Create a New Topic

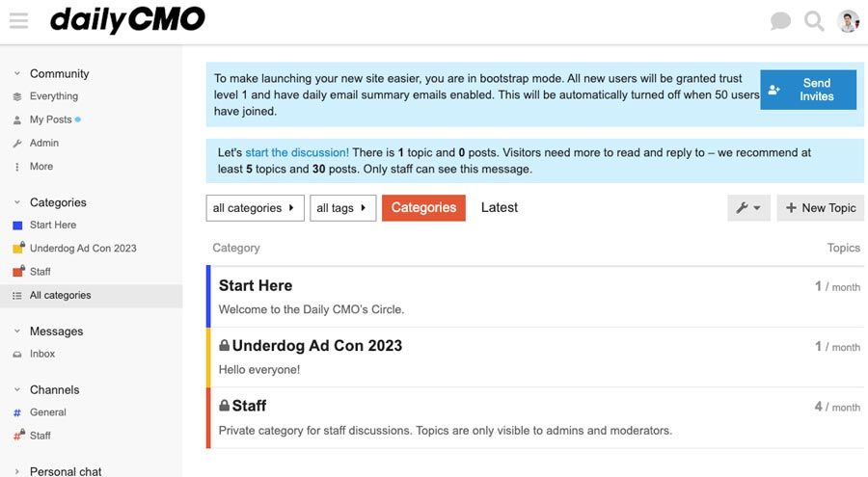coord(820,208)
